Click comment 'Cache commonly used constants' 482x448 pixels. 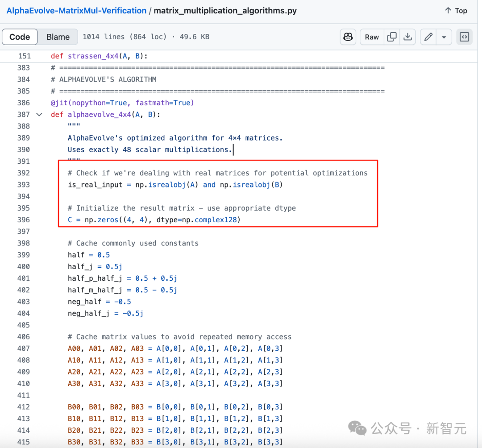click(133, 243)
